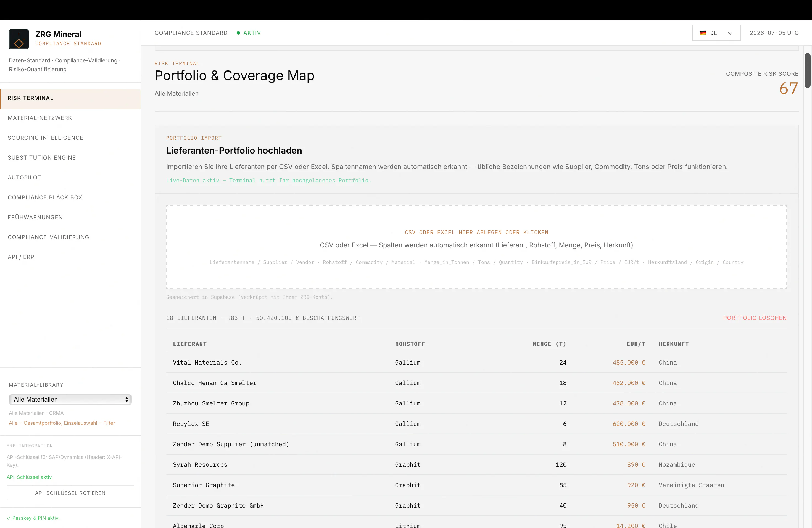Open the Substitution Engine page
Image resolution: width=812 pixels, height=528 pixels.
pos(71,158)
